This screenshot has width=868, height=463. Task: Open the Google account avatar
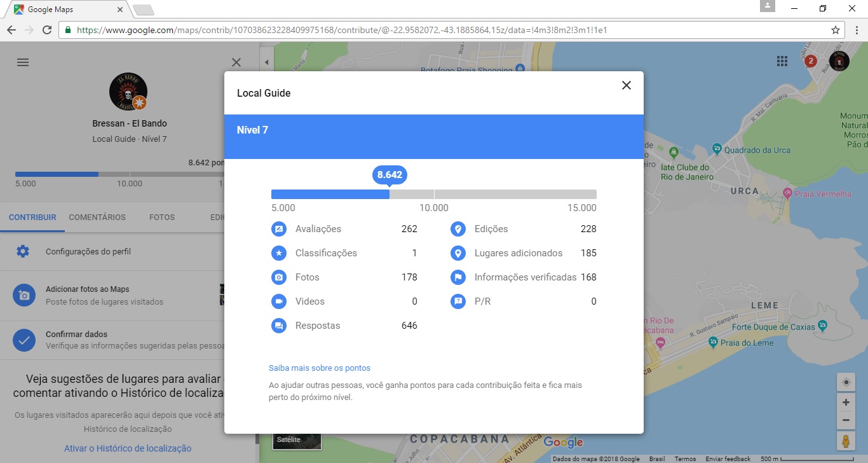839,61
